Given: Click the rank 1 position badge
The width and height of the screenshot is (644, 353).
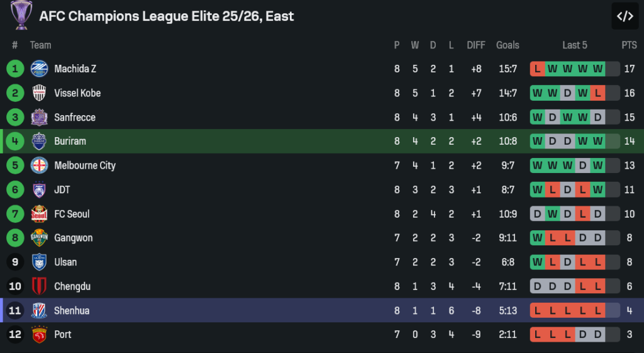Looking at the screenshot, I should (x=15, y=69).
